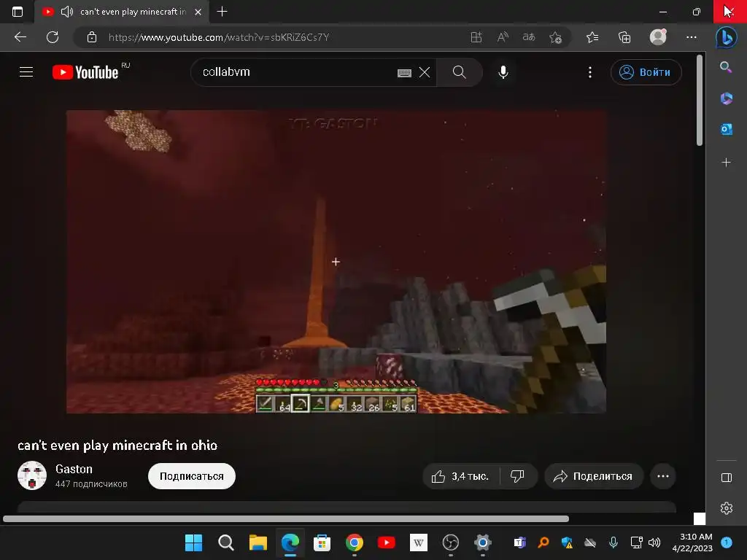Click the vertical page scrollbar
The width and height of the screenshot is (747, 560).
point(699,100)
